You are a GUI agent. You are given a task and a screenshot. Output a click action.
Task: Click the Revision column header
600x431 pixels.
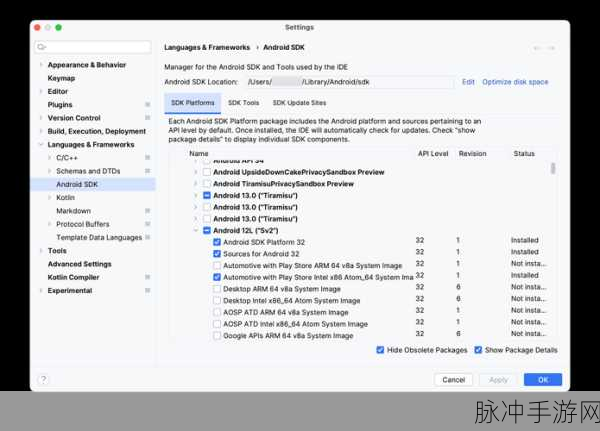(x=473, y=153)
